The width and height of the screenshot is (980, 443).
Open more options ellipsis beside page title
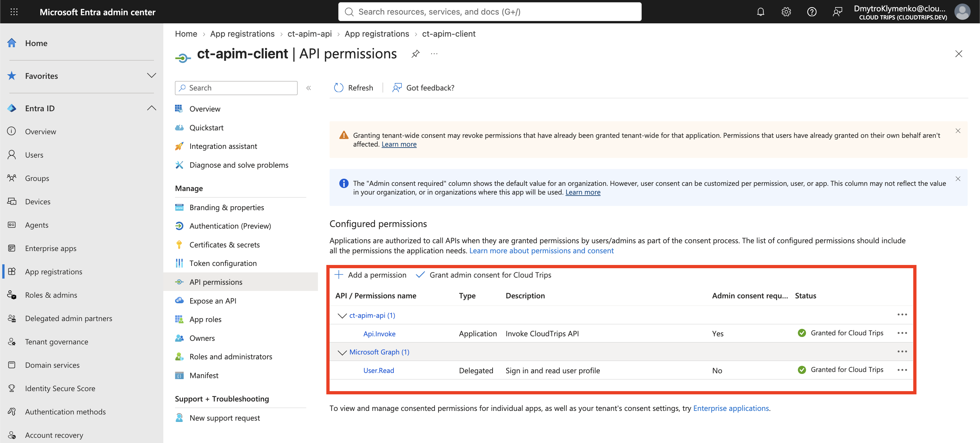point(434,54)
